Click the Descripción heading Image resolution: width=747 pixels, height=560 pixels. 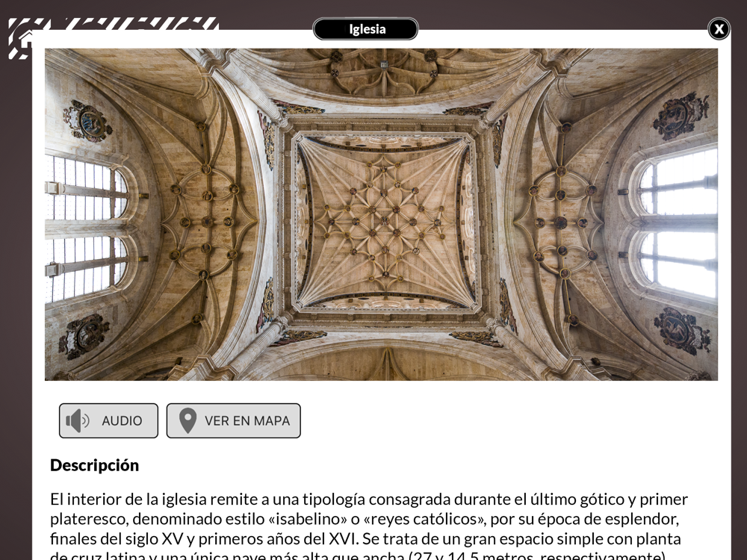(94, 465)
